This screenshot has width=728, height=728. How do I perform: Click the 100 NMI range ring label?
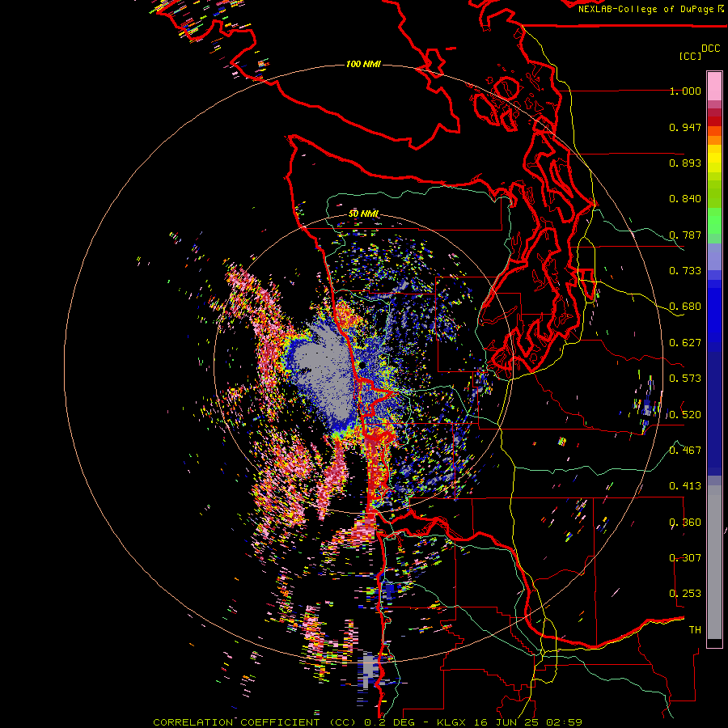363,64
